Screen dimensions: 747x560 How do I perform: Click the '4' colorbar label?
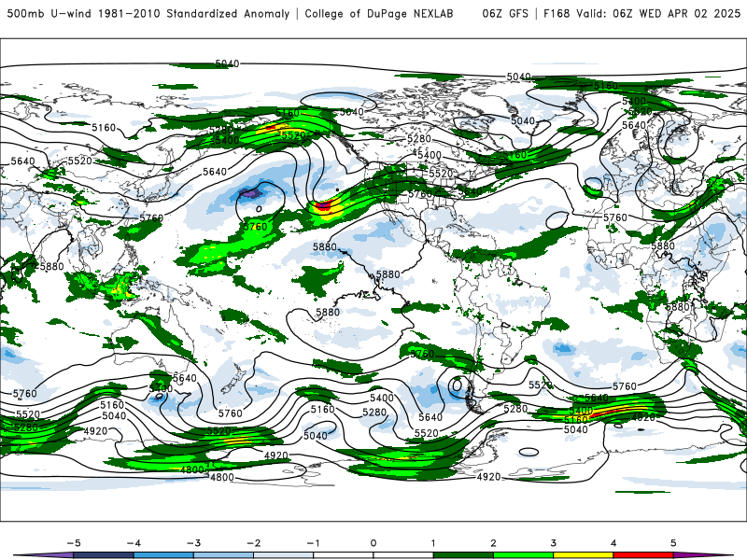[613, 543]
